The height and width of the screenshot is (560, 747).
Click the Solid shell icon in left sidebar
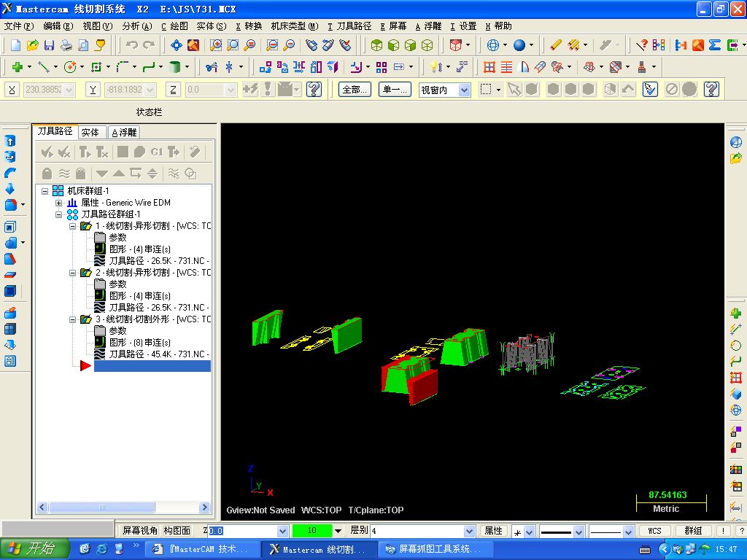click(10, 227)
